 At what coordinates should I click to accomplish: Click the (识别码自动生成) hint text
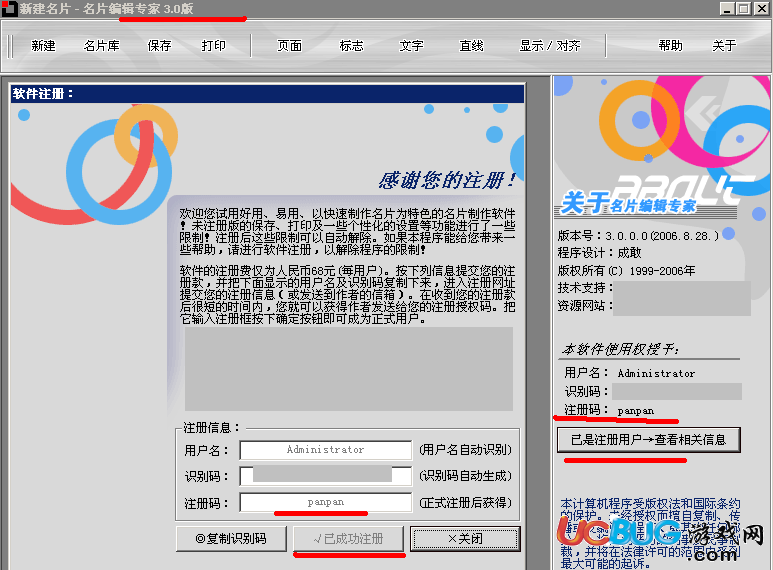tap(465, 476)
